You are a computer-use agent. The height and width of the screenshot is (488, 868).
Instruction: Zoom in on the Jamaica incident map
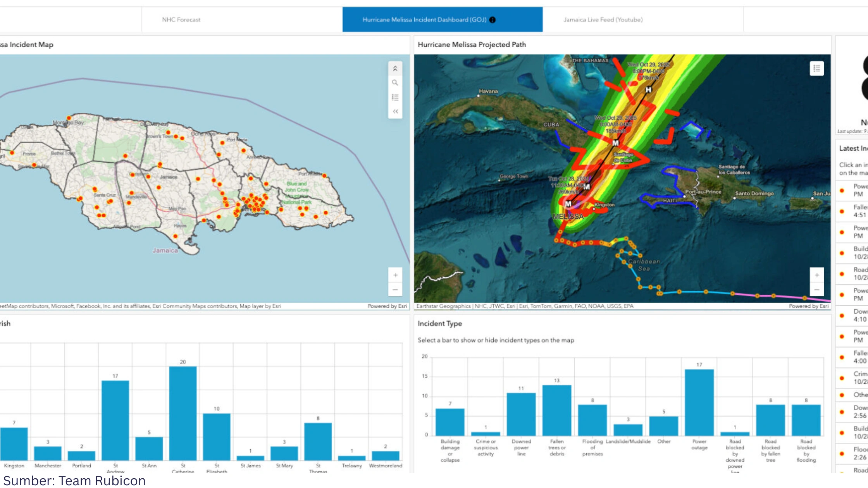pyautogui.click(x=395, y=275)
